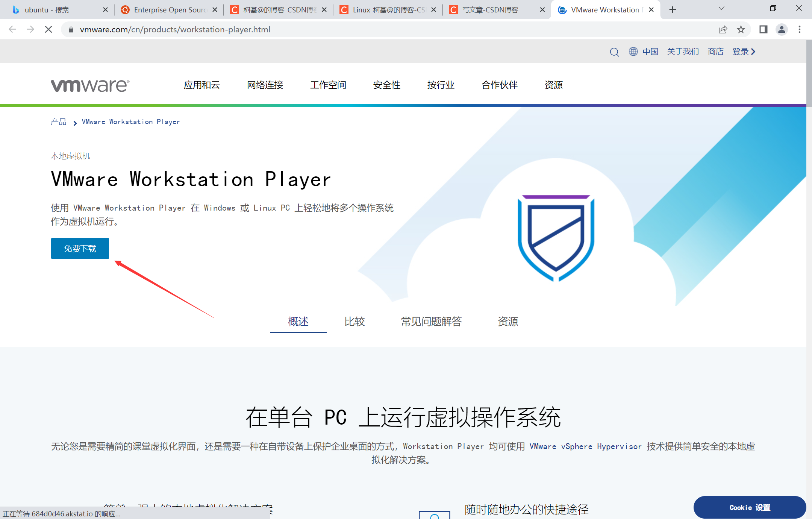Close the Enterprise Open Source tab
Viewport: 812px width, 519px height.
215,10
